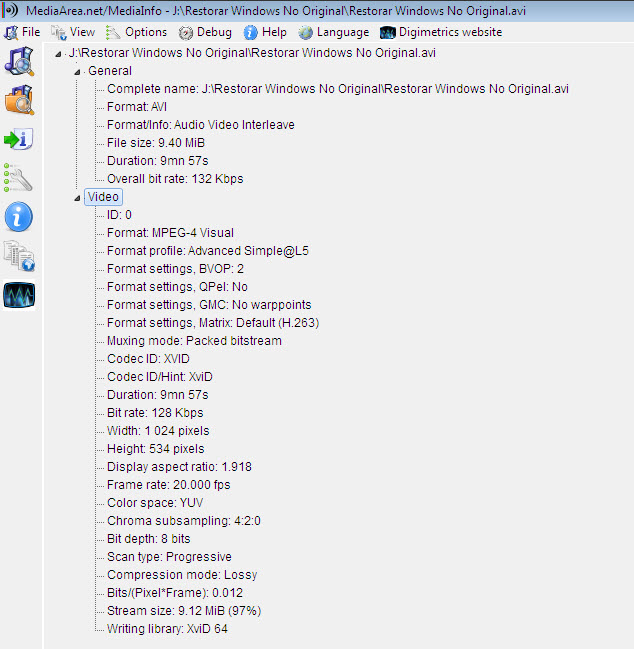The image size is (634, 649).
Task: Select 'Scan type: Progressive' row
Action: (x=169, y=557)
